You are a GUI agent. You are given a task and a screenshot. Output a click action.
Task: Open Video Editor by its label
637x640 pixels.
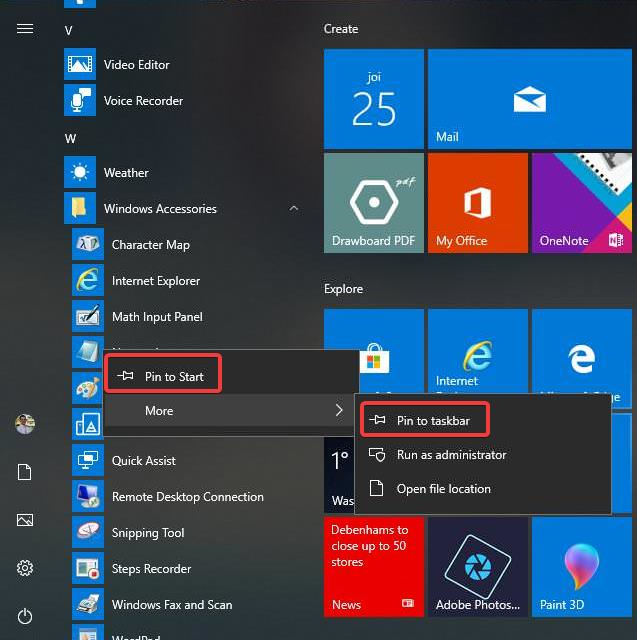click(136, 64)
